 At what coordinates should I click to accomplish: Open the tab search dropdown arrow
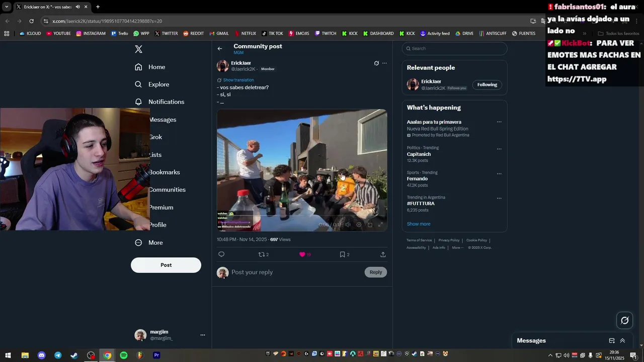pos(7,7)
